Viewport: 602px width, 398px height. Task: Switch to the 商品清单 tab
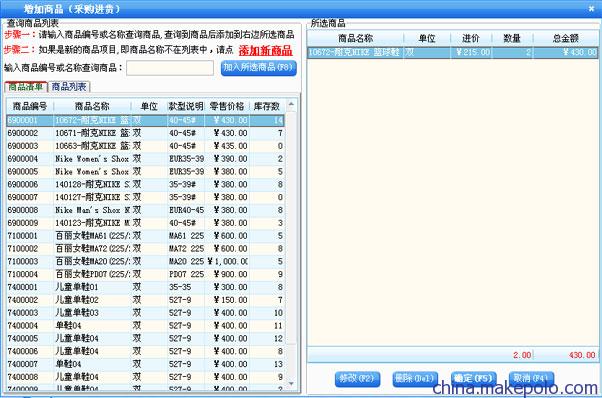tap(26, 87)
